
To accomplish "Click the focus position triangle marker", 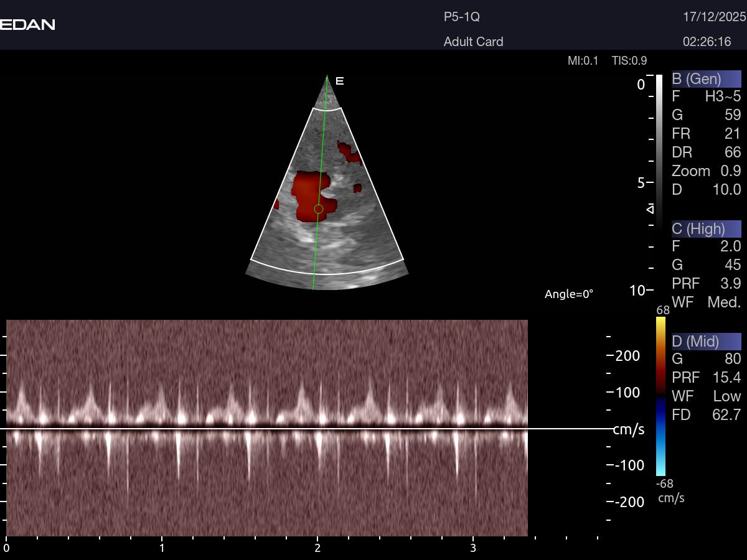I will 651,208.
